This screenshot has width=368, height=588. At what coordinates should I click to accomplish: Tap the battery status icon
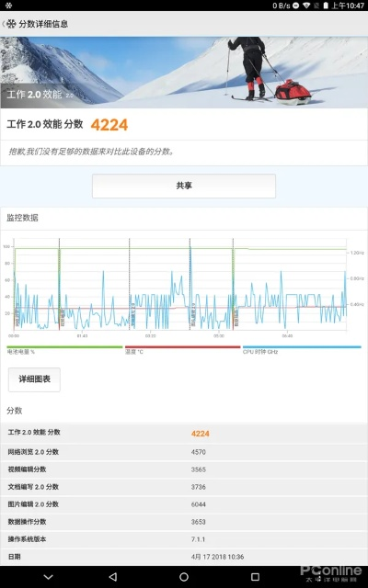[x=326, y=6]
